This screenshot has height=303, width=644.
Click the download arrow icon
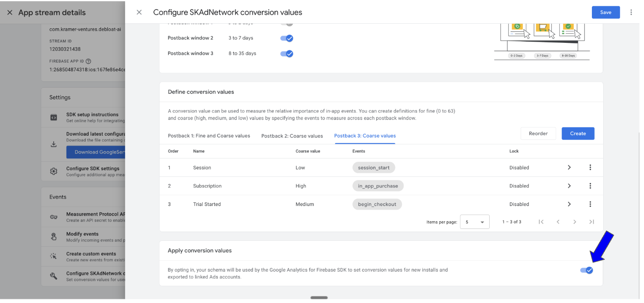click(x=54, y=144)
